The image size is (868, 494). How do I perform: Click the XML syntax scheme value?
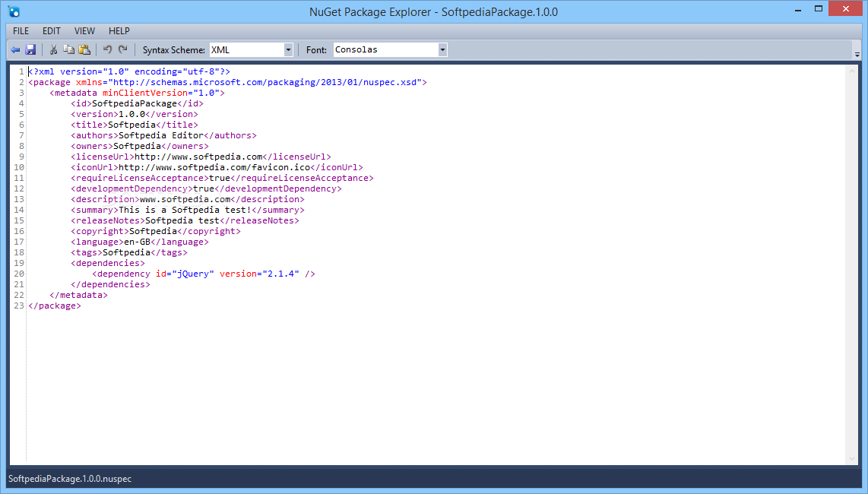pos(247,50)
